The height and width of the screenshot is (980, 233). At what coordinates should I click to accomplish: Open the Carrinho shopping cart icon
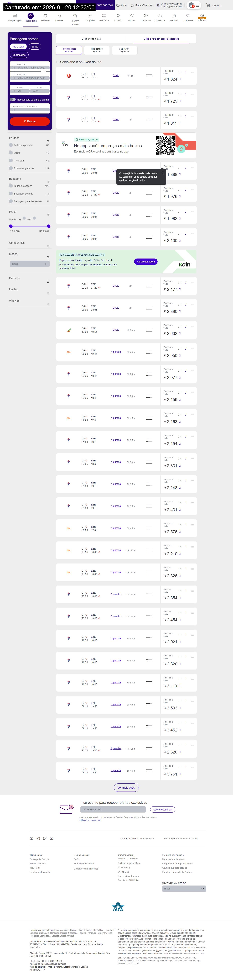208,5
